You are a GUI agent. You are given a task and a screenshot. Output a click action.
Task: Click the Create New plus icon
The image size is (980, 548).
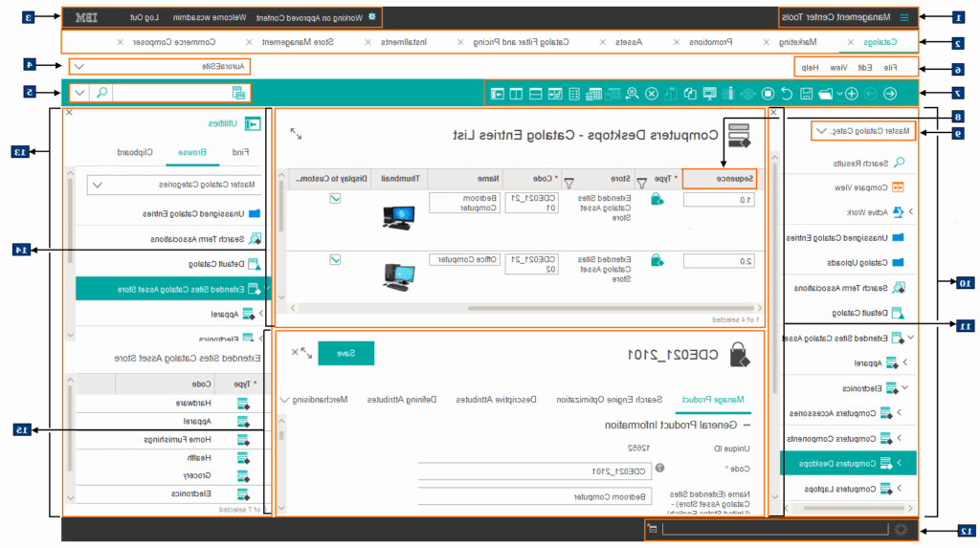click(x=851, y=93)
